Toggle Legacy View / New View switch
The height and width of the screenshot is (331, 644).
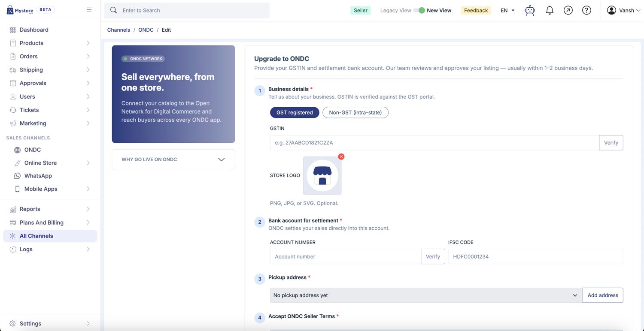click(419, 10)
